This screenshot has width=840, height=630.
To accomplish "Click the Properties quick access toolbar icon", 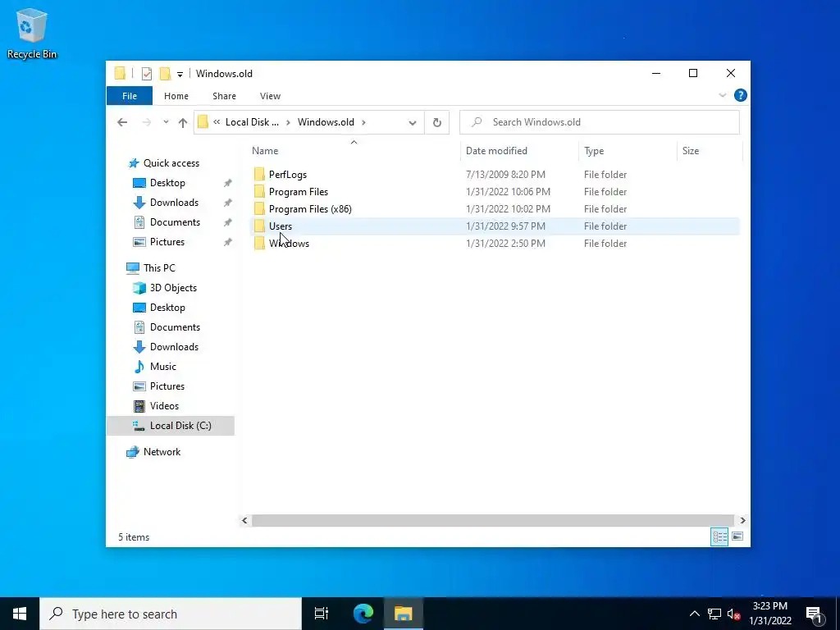I will 146,74.
